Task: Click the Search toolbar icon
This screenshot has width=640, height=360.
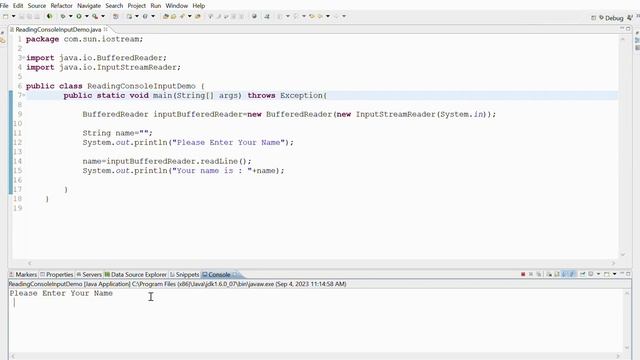Action: 182,16
